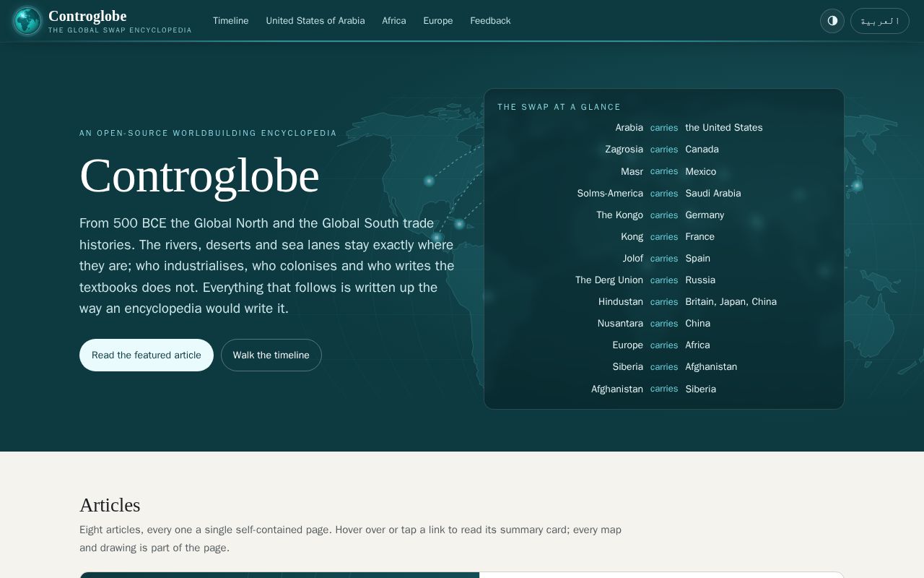Click the Masr entry
924x578 pixels.
[632, 171]
